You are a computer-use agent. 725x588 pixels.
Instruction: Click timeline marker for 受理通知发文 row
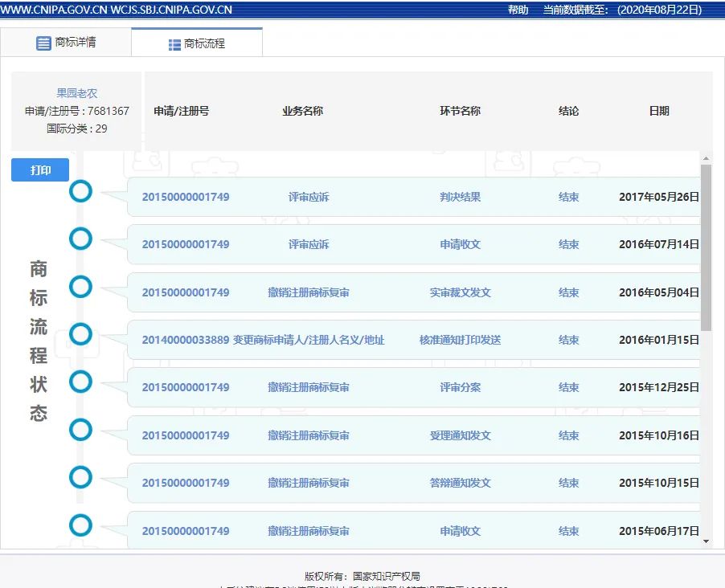pos(80,430)
